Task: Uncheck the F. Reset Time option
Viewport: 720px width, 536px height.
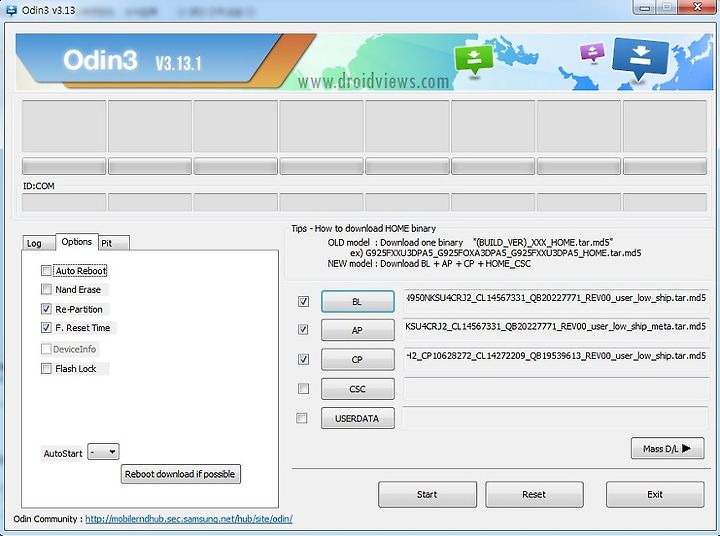Action: pyautogui.click(x=46, y=328)
